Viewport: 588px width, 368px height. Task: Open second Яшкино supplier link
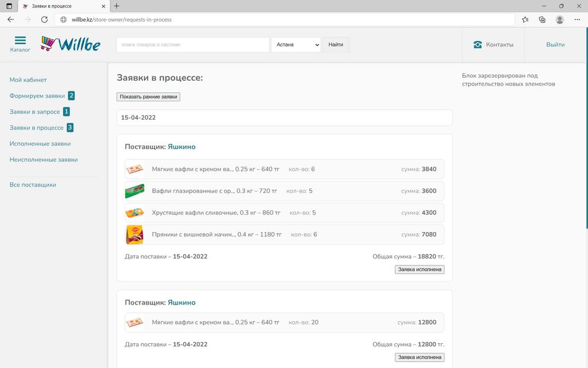click(182, 303)
